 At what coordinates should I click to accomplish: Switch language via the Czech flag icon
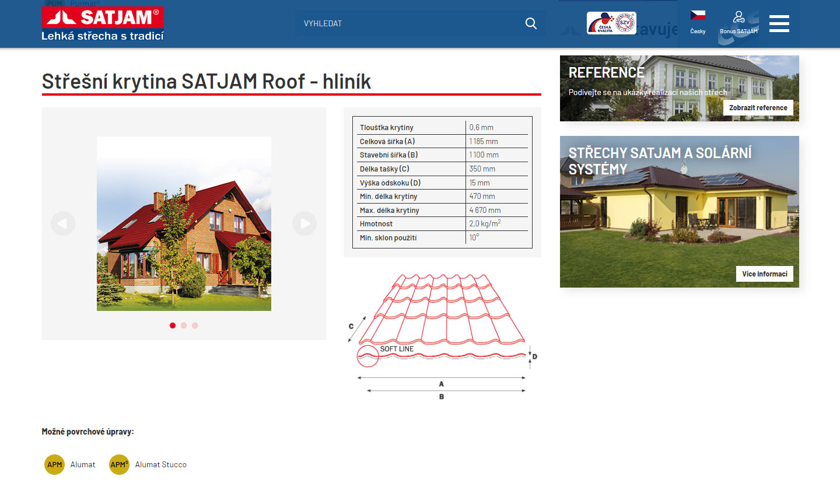click(x=698, y=15)
